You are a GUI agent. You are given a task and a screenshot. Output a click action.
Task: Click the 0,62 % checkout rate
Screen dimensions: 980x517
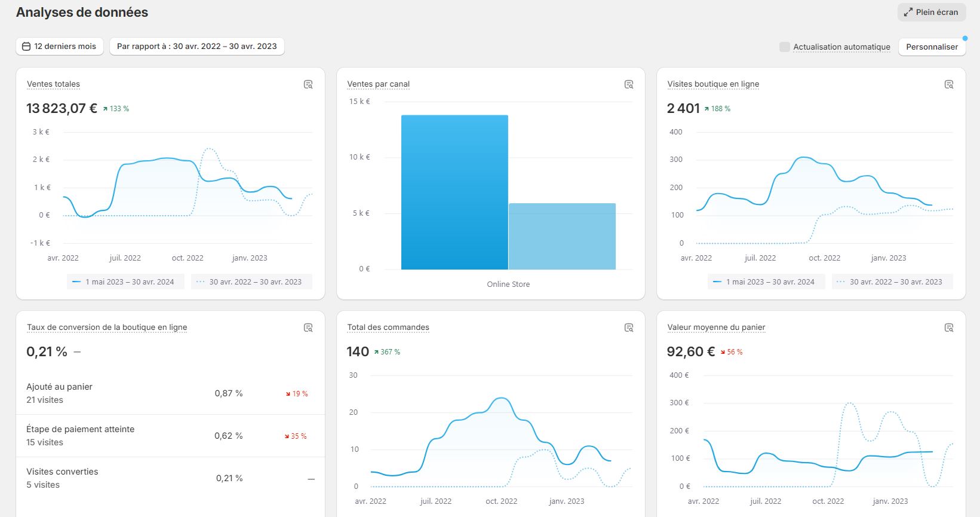point(229,436)
